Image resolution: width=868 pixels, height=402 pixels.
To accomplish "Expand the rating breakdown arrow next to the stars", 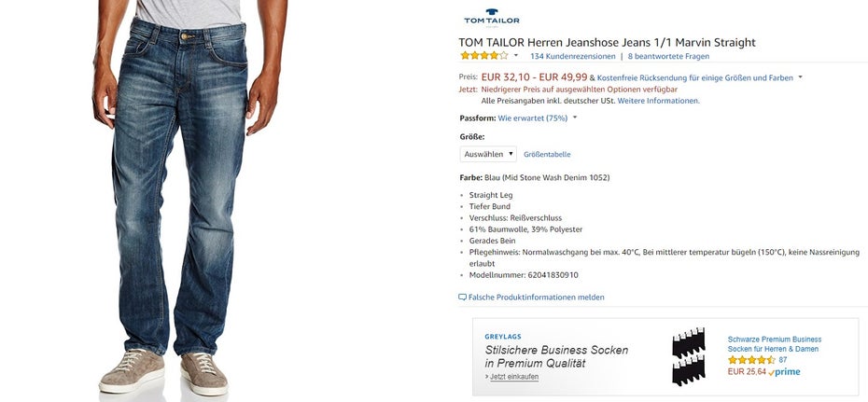I will click(x=516, y=56).
